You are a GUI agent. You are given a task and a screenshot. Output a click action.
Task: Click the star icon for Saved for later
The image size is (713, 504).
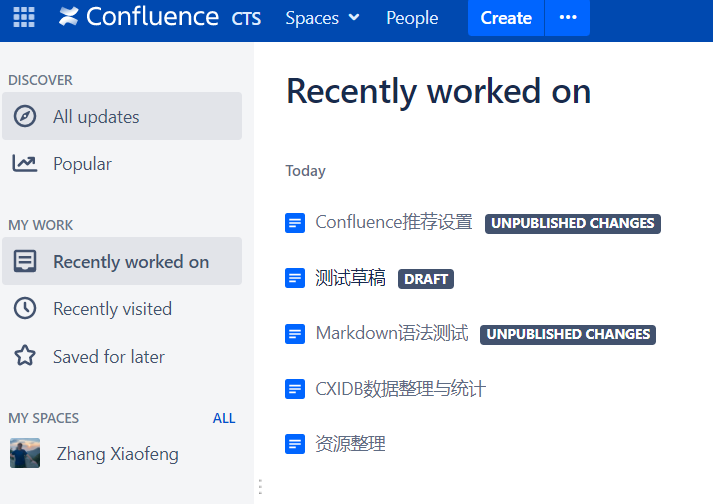(x=25, y=357)
